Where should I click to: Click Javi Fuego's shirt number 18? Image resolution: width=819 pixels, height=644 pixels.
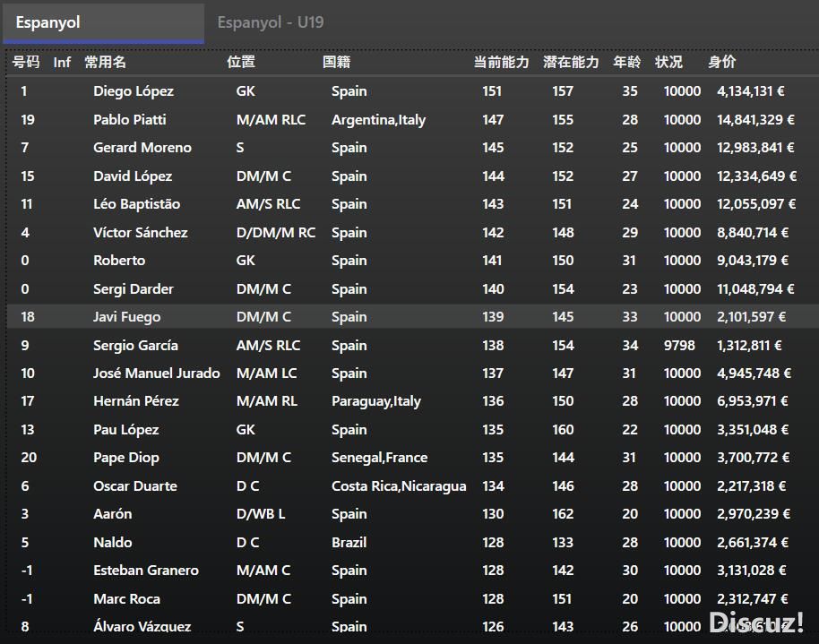tap(28, 317)
